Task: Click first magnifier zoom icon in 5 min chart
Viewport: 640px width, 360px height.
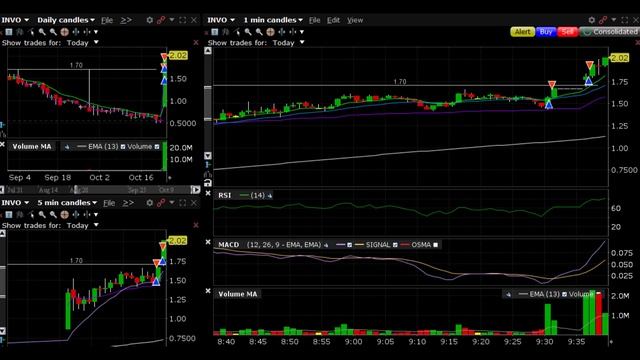Action: coord(42,214)
